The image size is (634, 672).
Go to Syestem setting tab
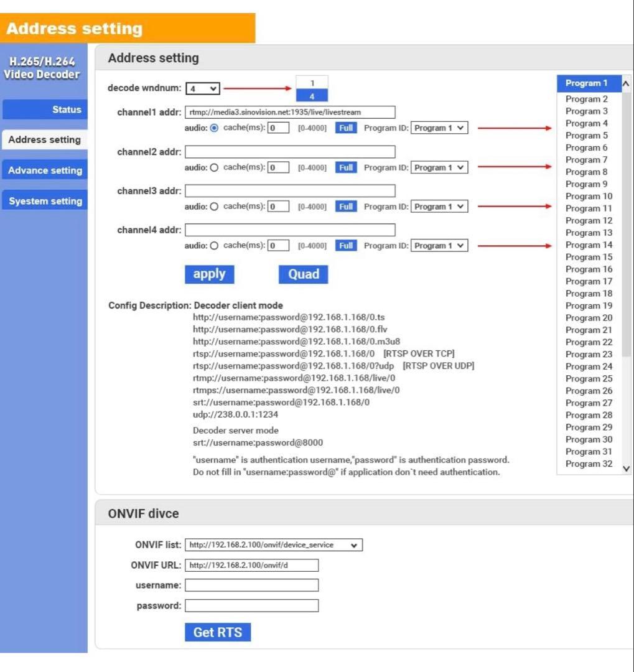45,201
